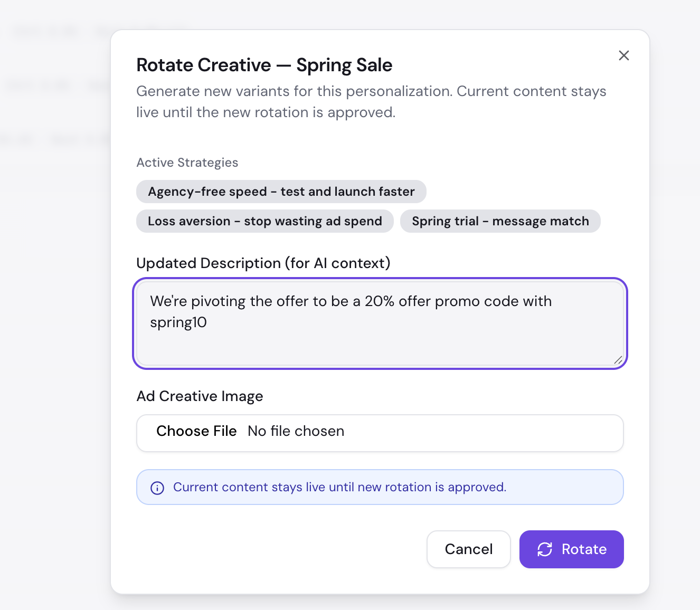This screenshot has height=610, width=700.
Task: Click the 'No file chosen' text
Action: coord(296,431)
